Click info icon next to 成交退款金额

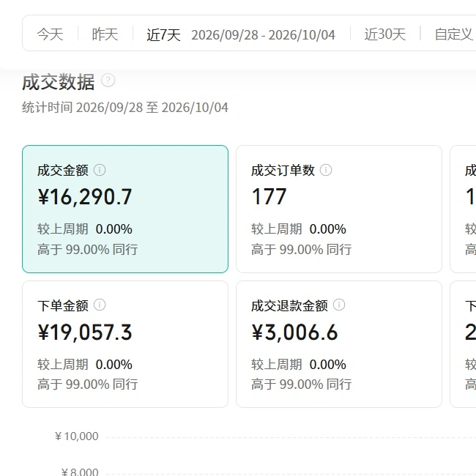coord(339,305)
